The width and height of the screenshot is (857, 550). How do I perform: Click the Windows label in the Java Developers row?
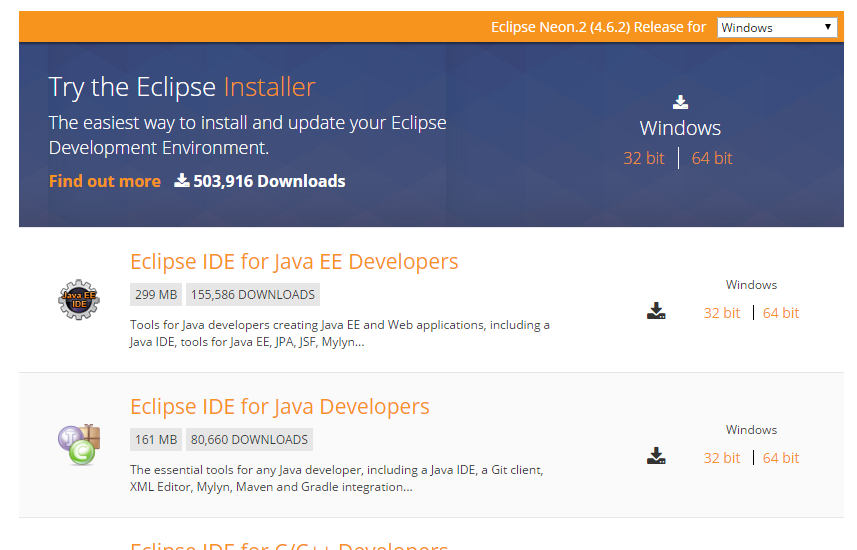(751, 430)
